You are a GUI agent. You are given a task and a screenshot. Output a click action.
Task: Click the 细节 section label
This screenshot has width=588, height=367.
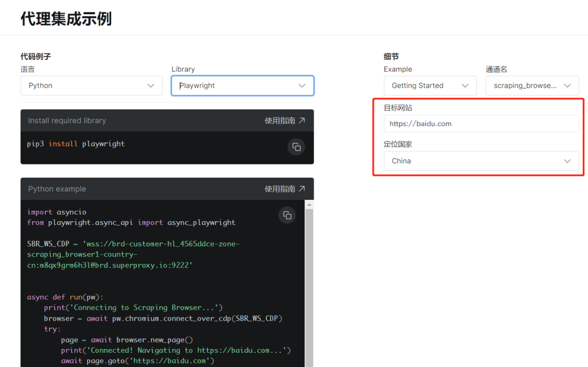pos(391,57)
